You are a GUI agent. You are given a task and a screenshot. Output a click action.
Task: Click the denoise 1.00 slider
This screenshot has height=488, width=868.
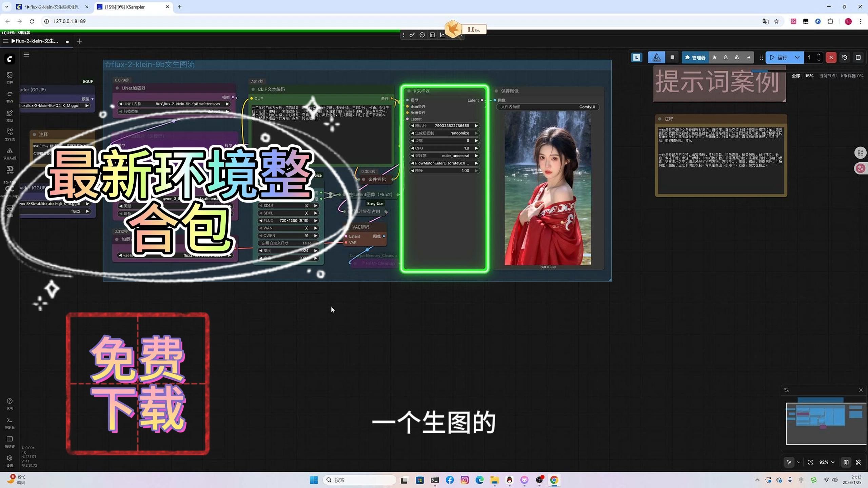click(x=444, y=171)
